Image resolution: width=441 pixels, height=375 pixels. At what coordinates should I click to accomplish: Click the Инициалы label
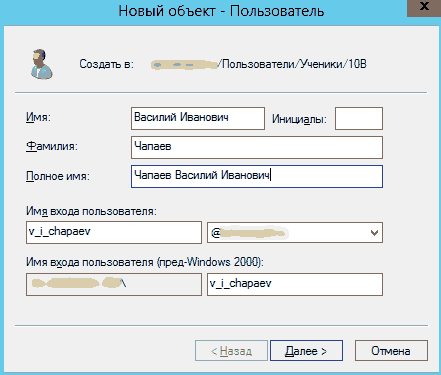(x=299, y=119)
